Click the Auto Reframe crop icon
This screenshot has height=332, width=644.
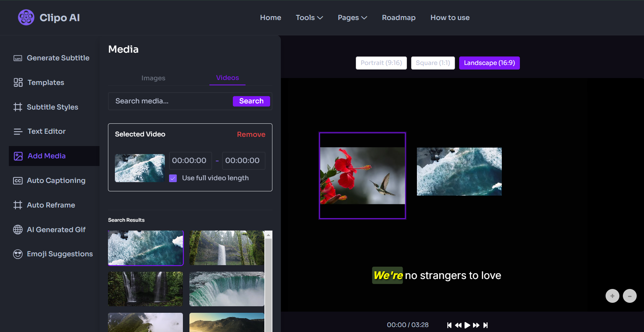(18, 205)
